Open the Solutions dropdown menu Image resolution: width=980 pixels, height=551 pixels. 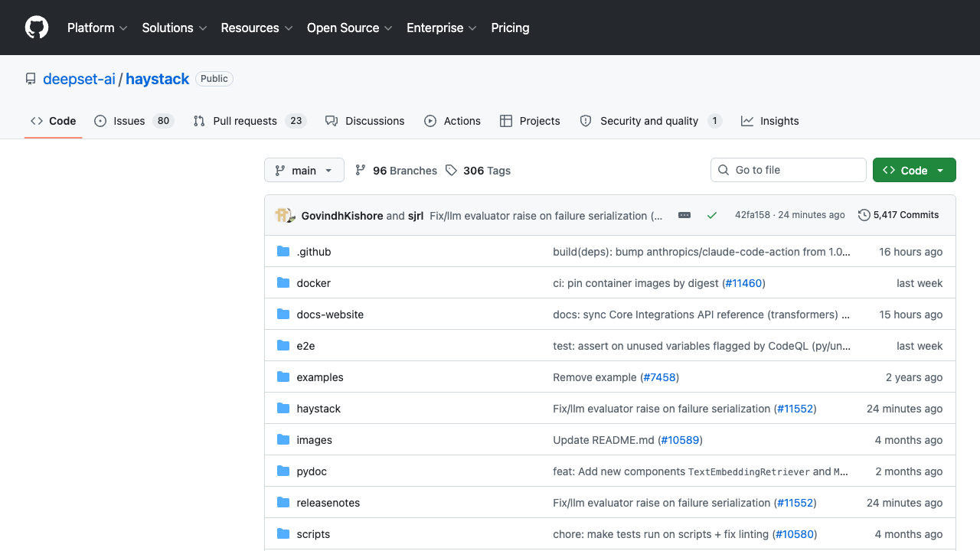coord(175,28)
